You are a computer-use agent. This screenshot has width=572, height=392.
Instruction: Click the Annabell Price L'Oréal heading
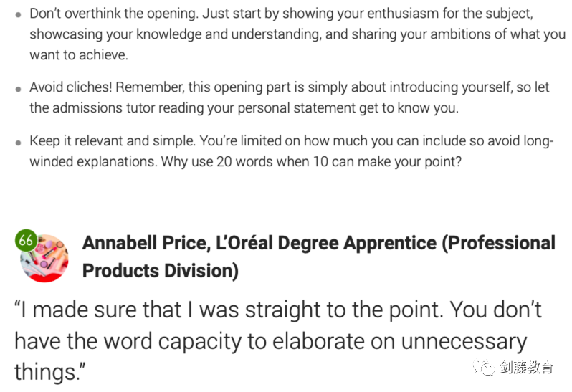(x=318, y=257)
